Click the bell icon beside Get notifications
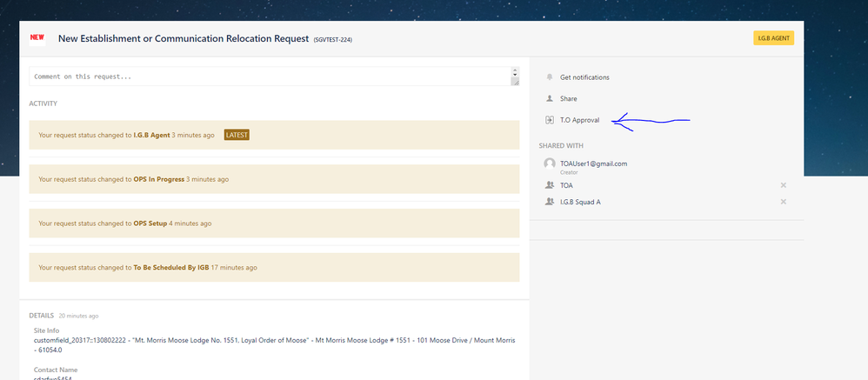The height and width of the screenshot is (380, 868). click(550, 77)
